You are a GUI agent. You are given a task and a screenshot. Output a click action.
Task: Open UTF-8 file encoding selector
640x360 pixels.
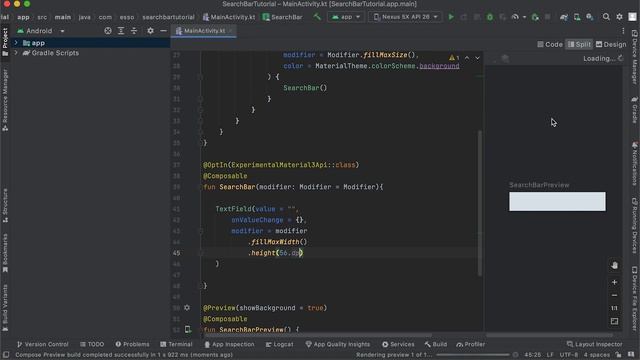tap(568, 355)
